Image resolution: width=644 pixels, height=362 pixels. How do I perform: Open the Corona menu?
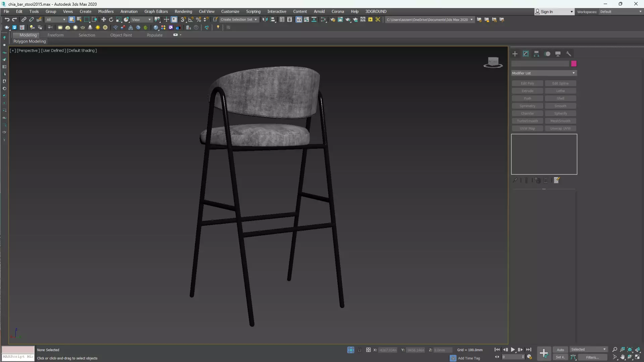pyautogui.click(x=338, y=11)
